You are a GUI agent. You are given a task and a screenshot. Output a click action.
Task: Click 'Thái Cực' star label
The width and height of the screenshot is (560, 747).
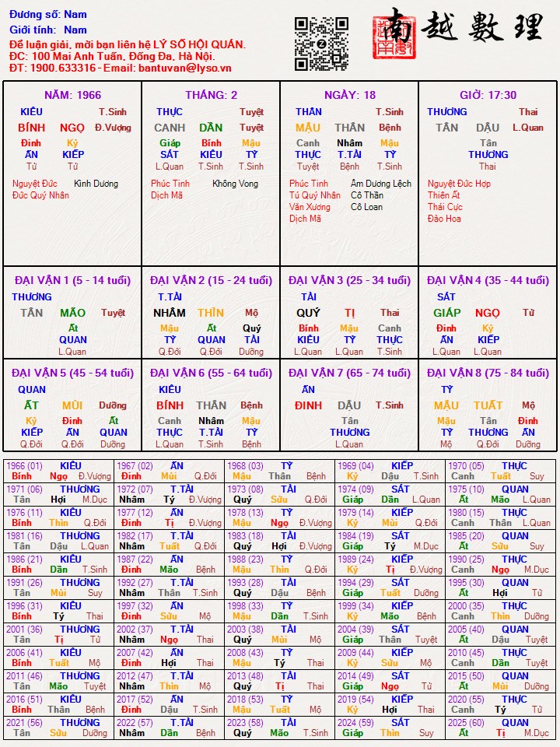[445, 207]
